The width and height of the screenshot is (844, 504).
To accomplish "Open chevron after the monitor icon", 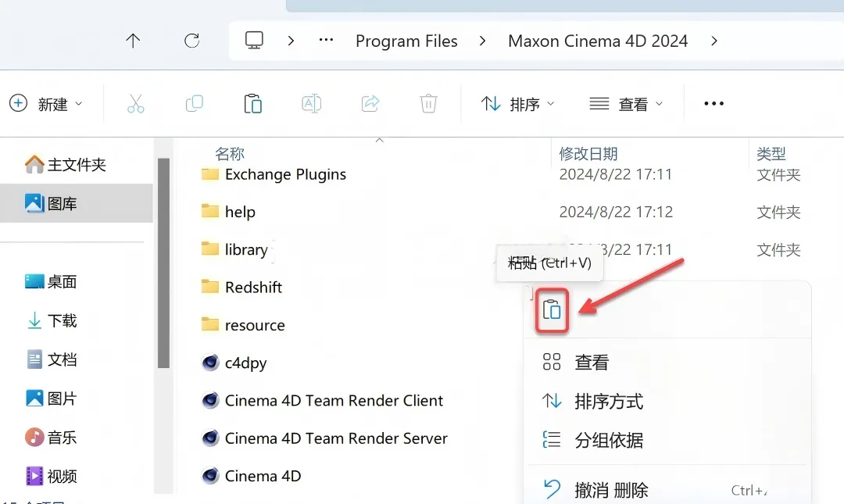I will click(291, 41).
